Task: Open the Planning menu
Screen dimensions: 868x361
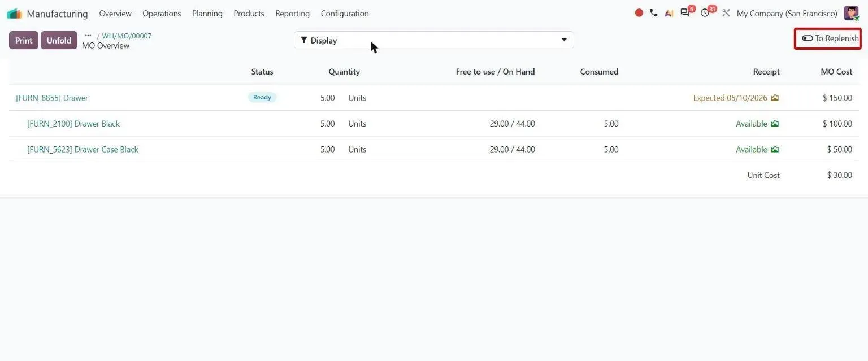Action: click(207, 14)
